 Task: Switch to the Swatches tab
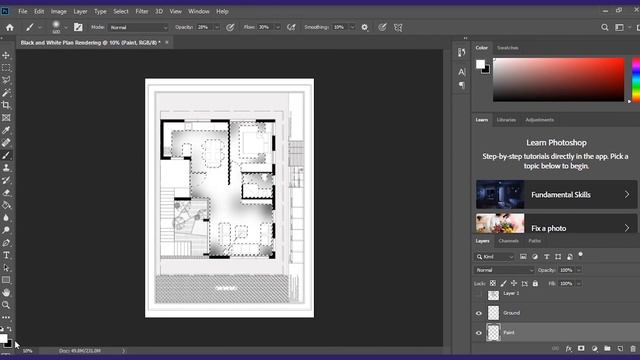(508, 48)
